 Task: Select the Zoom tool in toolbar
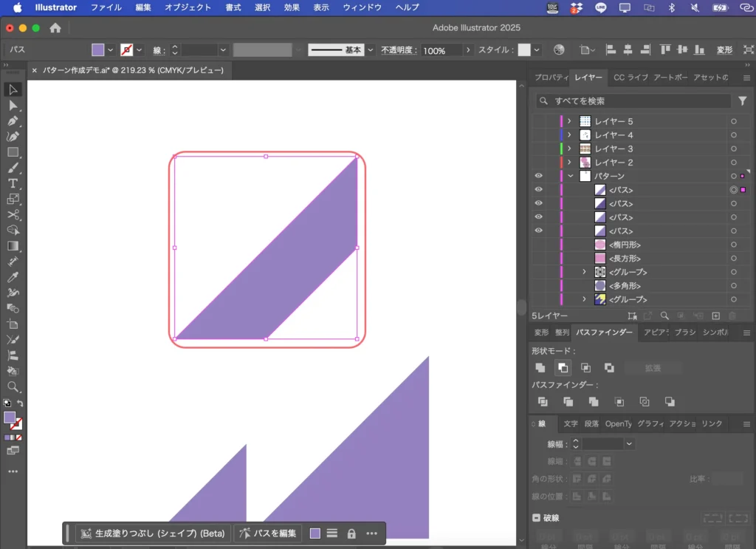(13, 386)
